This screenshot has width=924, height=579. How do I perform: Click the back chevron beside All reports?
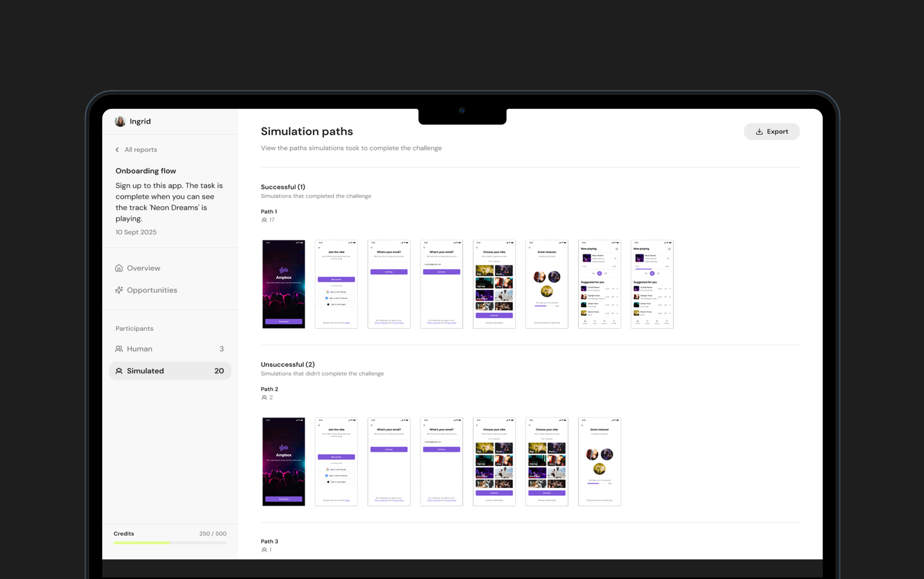pos(117,150)
